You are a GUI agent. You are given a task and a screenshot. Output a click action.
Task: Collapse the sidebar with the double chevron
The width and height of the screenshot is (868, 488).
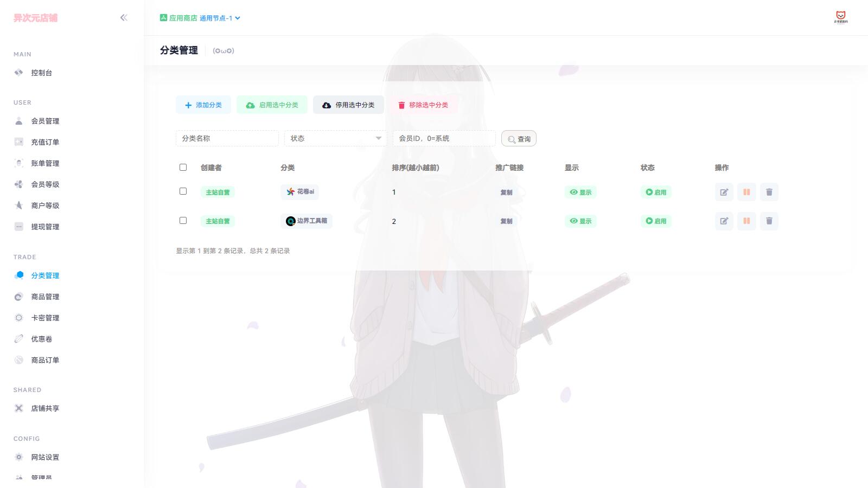[x=124, y=18]
